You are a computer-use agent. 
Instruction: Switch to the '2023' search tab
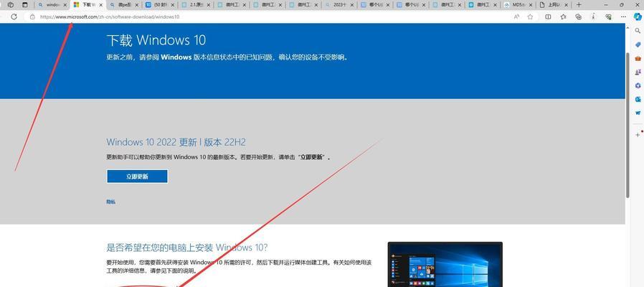tap(338, 5)
